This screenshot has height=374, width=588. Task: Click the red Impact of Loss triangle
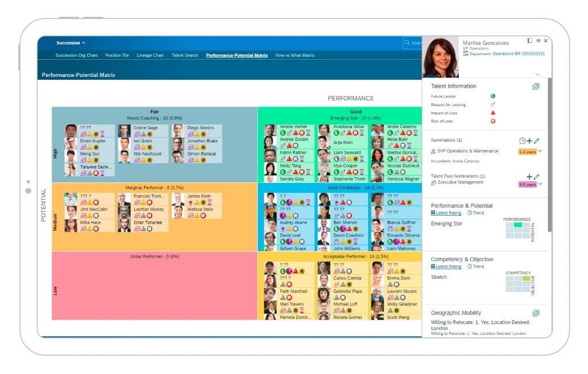[493, 113]
